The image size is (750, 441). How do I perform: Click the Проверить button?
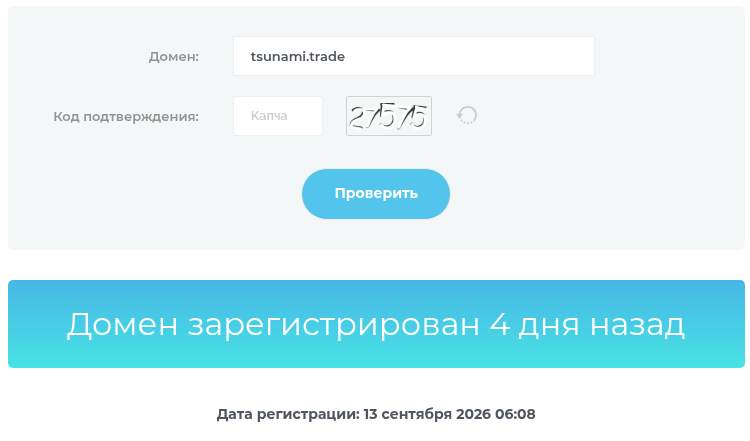[x=376, y=194]
